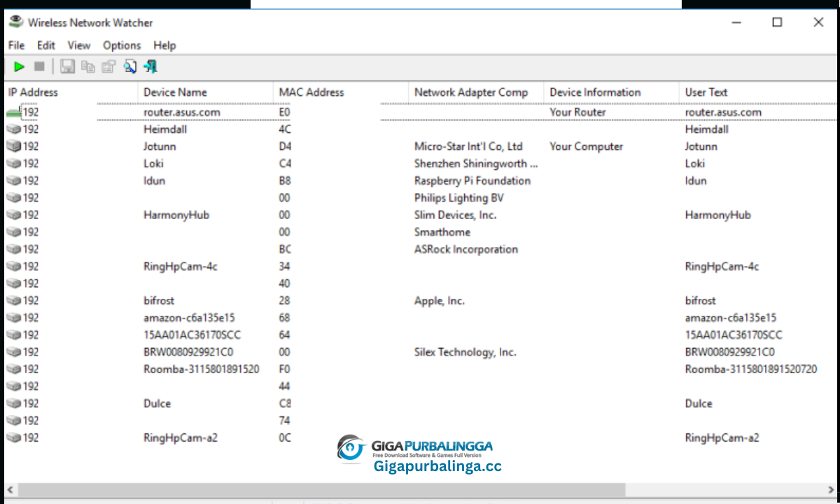This screenshot has height=504, width=840.
Task: Select the 15AA01AC36170SCC device name cell
Action: pos(192,335)
